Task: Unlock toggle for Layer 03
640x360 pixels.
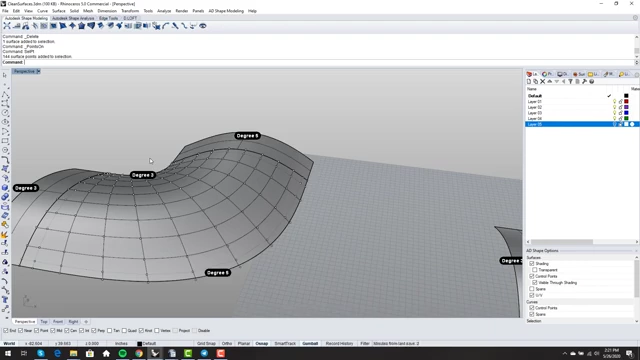Action: pyautogui.click(x=620, y=113)
